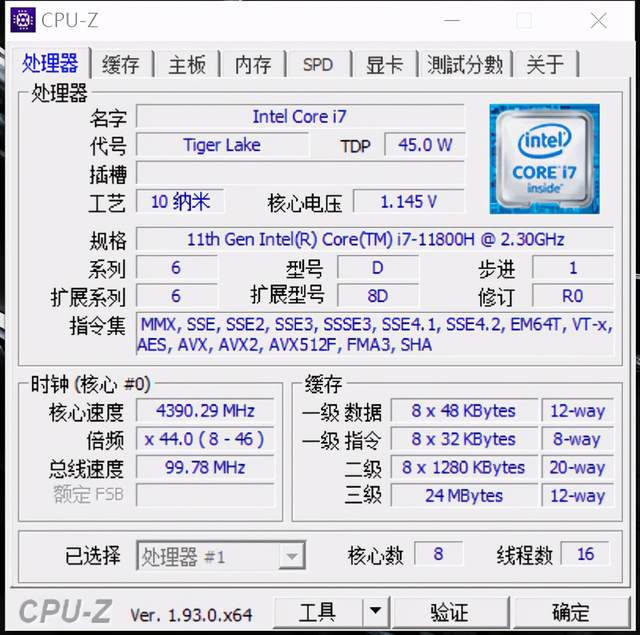Minimize the CPU-Z window

452,20
